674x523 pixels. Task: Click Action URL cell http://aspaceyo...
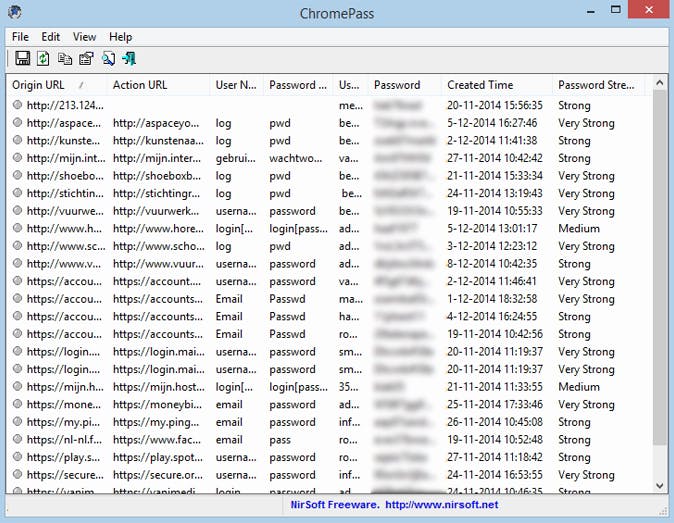click(x=156, y=123)
